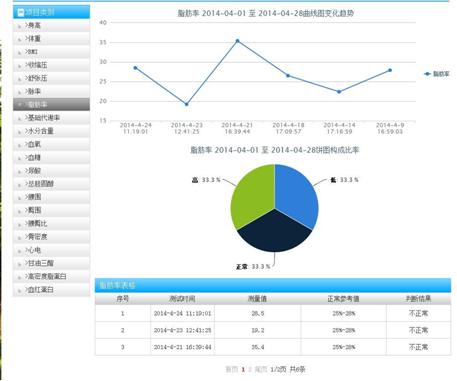Open the 血红蛋白 sidebar item
The image size is (457, 381).
click(51, 290)
